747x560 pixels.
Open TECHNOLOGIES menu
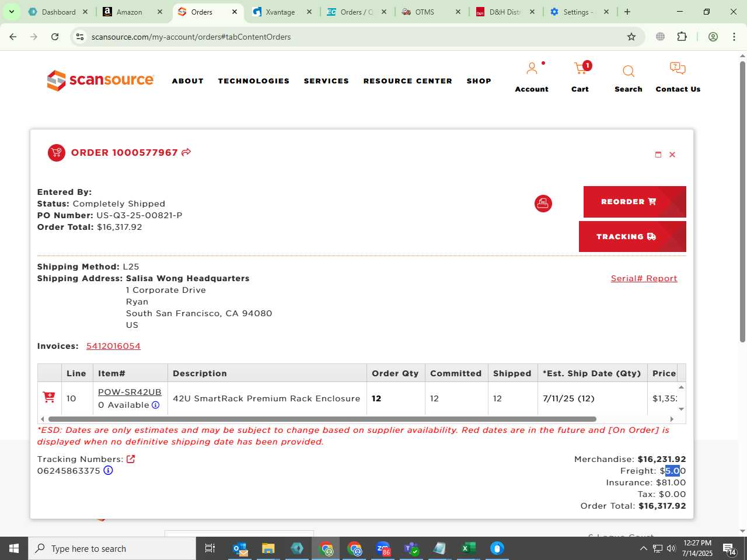(254, 81)
